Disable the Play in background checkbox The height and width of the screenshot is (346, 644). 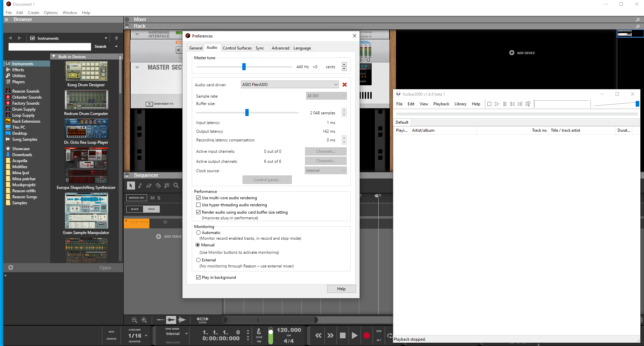(x=198, y=277)
